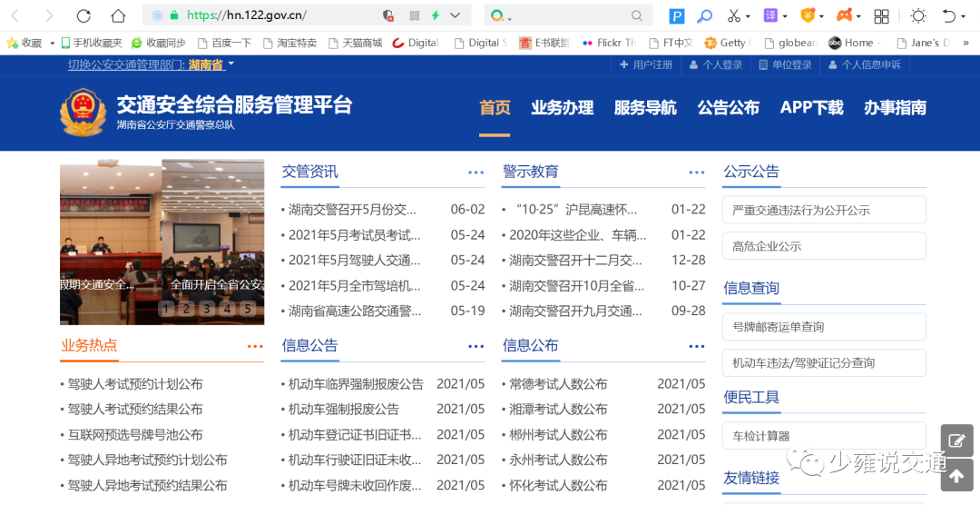The width and height of the screenshot is (980, 505).
Task: Open the 收藏 favorites star bookmark
Action: (24, 43)
